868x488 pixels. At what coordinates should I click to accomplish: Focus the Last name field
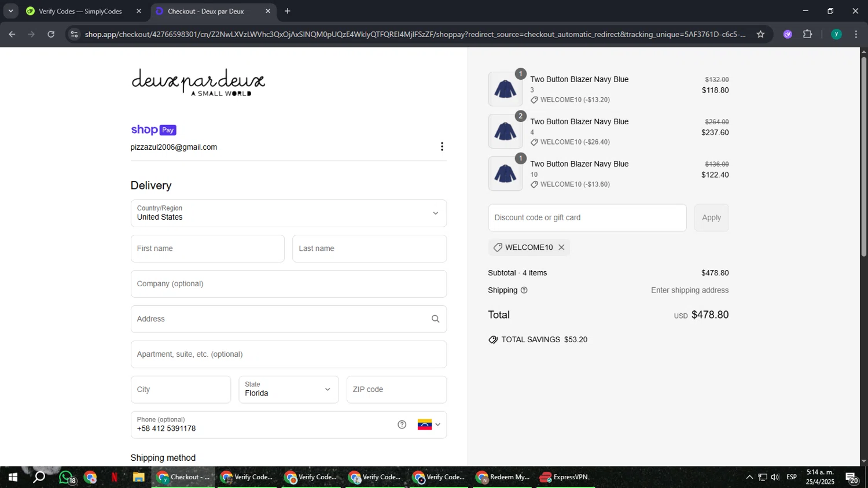click(369, 249)
